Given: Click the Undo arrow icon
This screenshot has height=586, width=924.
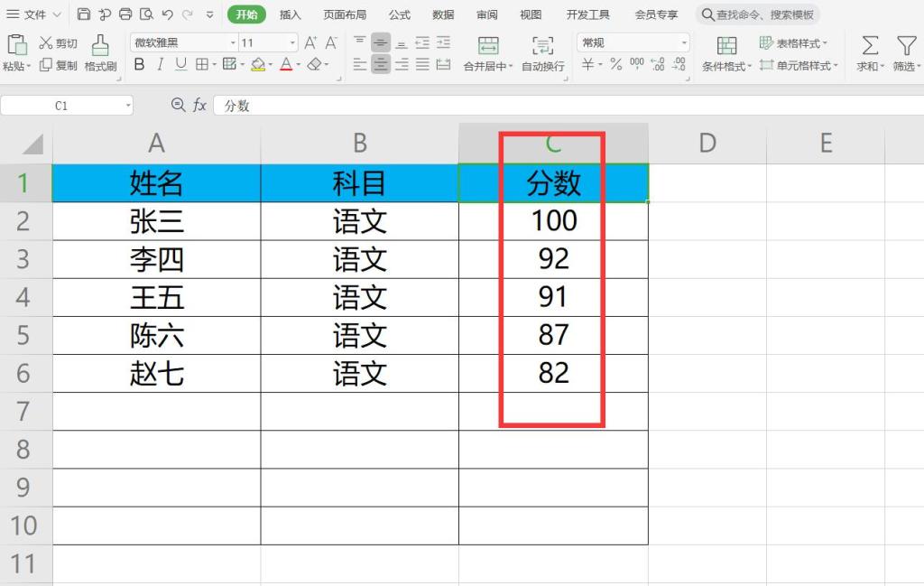Looking at the screenshot, I should [x=167, y=14].
